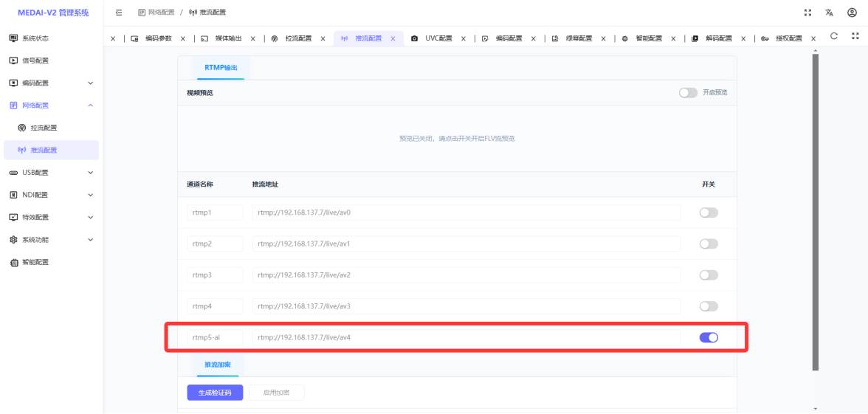868x414 pixels.
Task: Switch to 编码配置 tab
Action: point(509,38)
